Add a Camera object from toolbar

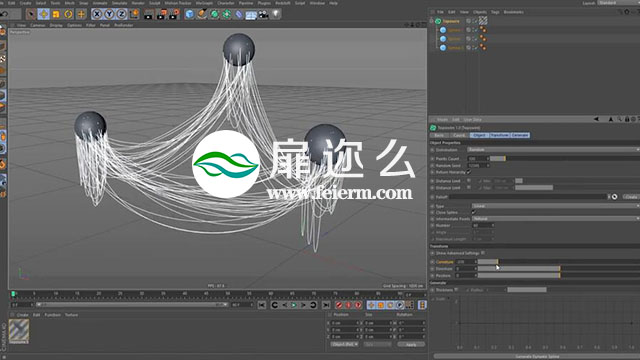[263, 15]
